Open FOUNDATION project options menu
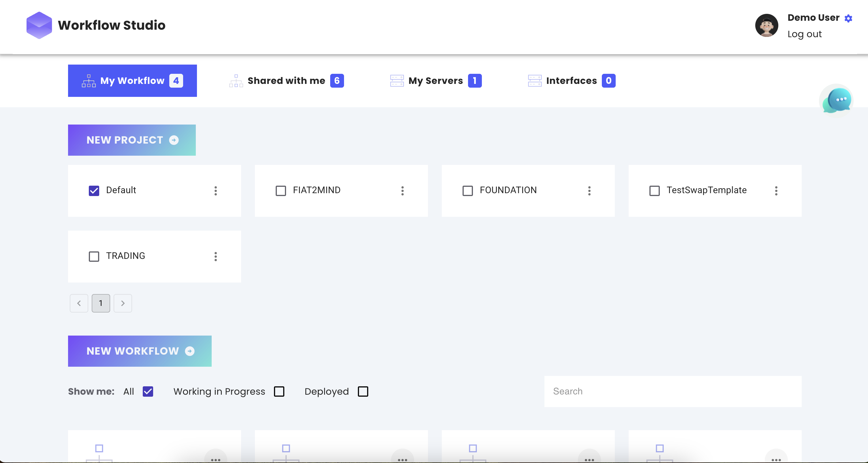This screenshot has height=463, width=868. (589, 191)
